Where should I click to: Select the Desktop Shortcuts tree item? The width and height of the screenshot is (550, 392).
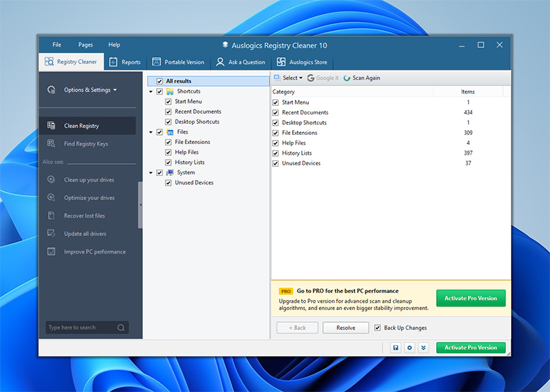click(197, 121)
